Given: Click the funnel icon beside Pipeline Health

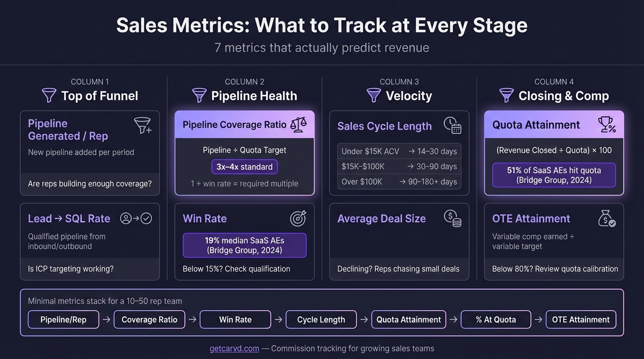Looking at the screenshot, I should pyautogui.click(x=199, y=95).
